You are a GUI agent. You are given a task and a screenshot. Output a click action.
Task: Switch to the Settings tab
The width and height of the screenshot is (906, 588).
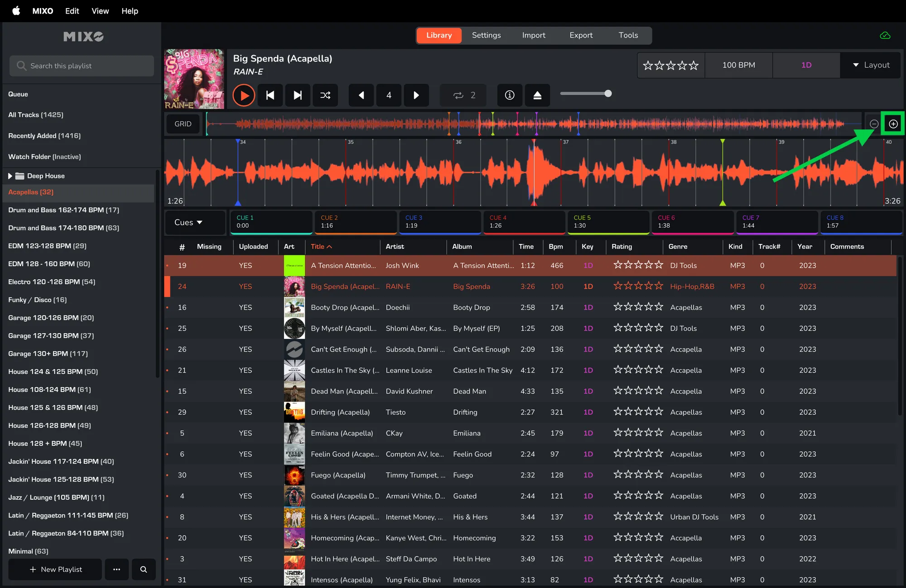click(486, 35)
